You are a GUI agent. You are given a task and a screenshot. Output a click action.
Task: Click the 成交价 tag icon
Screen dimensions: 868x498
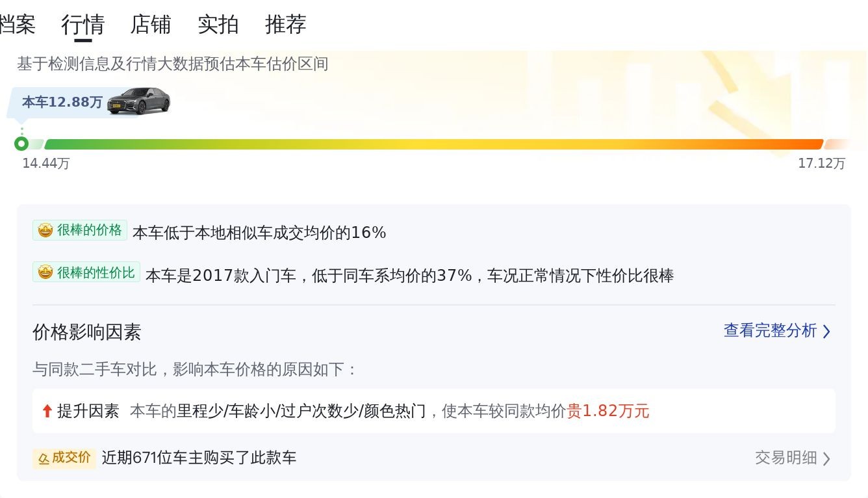point(44,458)
